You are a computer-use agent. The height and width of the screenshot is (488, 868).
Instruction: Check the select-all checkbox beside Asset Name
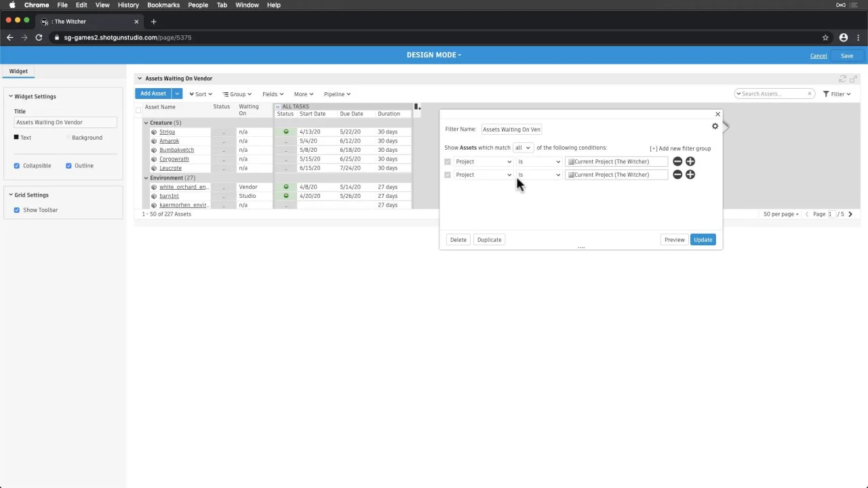click(138, 110)
